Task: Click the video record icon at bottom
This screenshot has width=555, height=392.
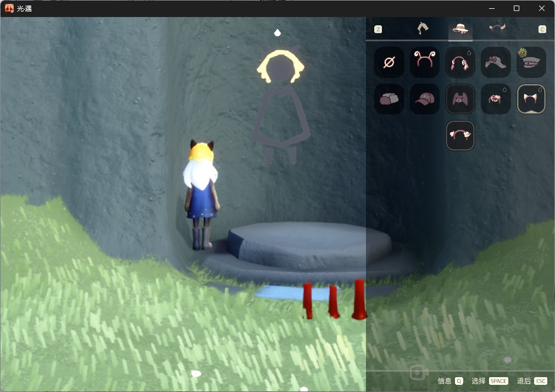Action: pyautogui.click(x=419, y=373)
